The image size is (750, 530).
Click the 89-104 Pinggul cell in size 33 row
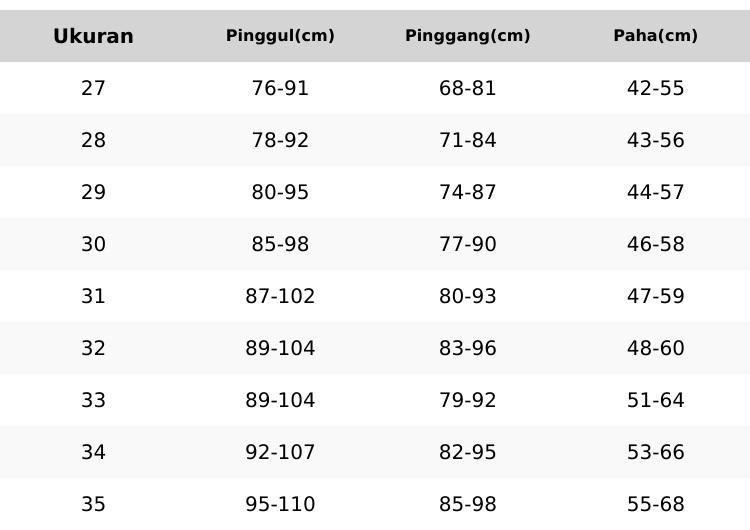(x=280, y=401)
